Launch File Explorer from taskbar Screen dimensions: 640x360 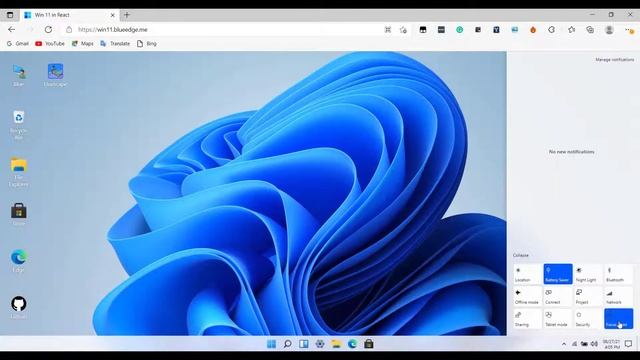[x=336, y=344]
